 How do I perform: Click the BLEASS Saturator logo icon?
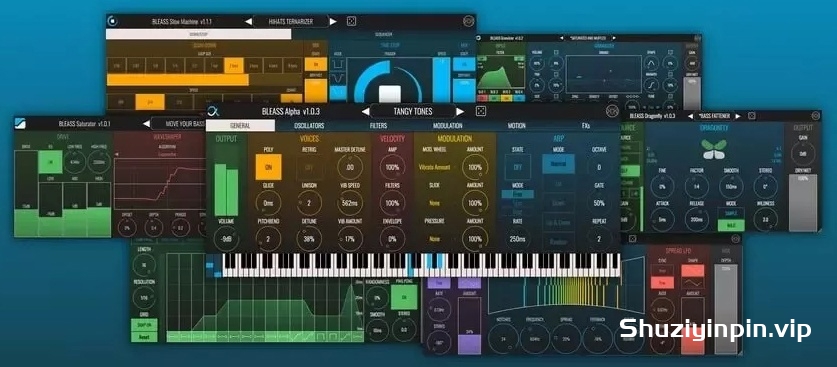[x=20, y=123]
